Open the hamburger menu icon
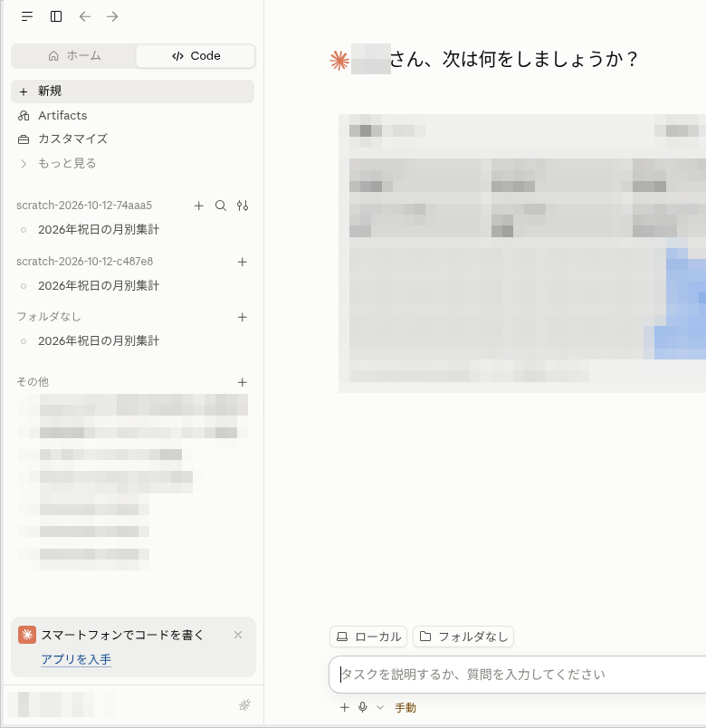This screenshot has width=706, height=728. pyautogui.click(x=27, y=16)
